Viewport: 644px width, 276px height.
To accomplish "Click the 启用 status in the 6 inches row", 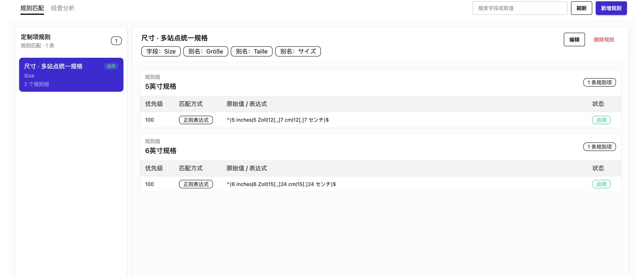I will (x=601, y=184).
